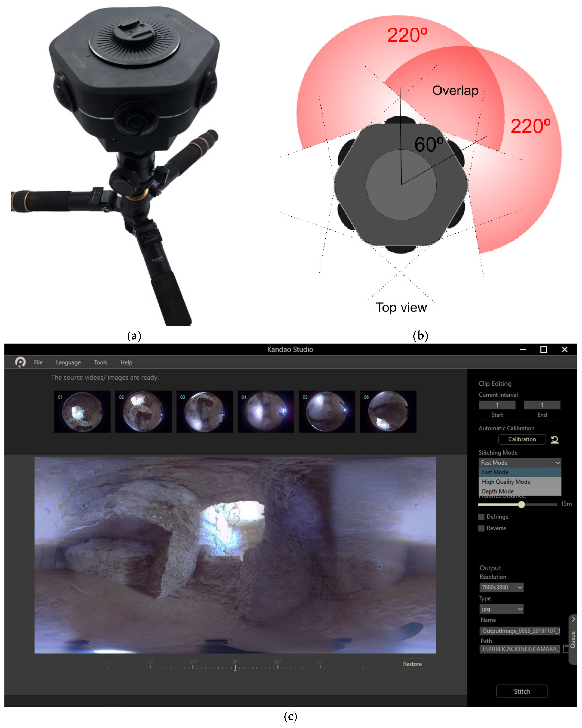Select fisheye thumbnail 01
Viewport: 582px width, 728px height.
pyautogui.click(x=82, y=411)
